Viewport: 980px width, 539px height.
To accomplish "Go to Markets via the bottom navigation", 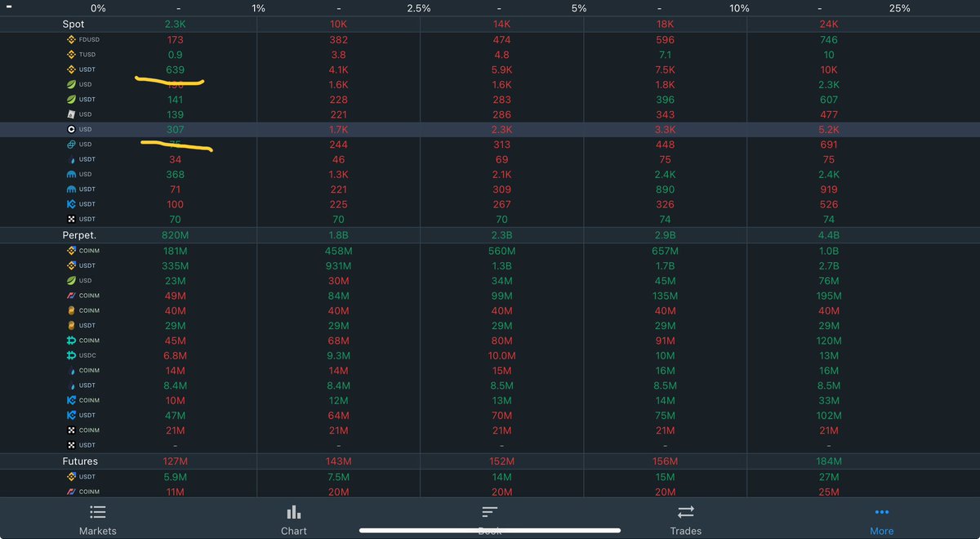I will [x=97, y=519].
